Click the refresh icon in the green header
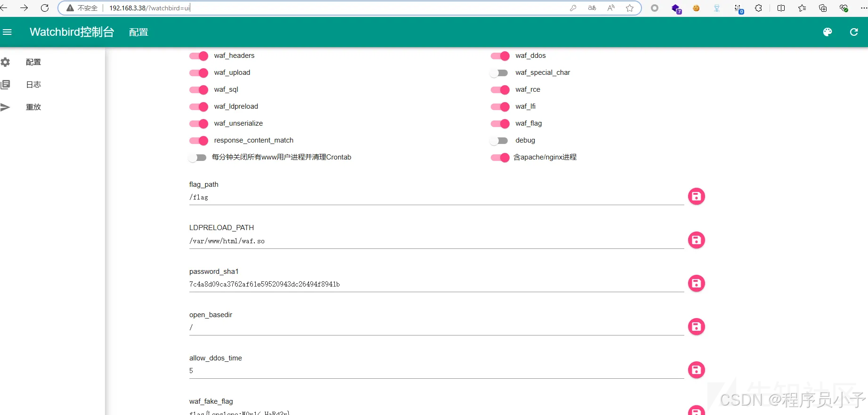 (854, 32)
